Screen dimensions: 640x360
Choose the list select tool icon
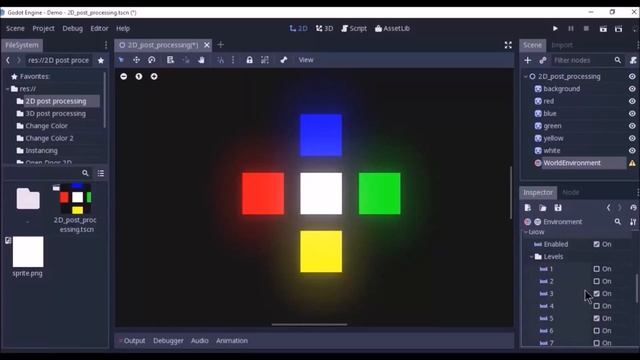point(170,60)
